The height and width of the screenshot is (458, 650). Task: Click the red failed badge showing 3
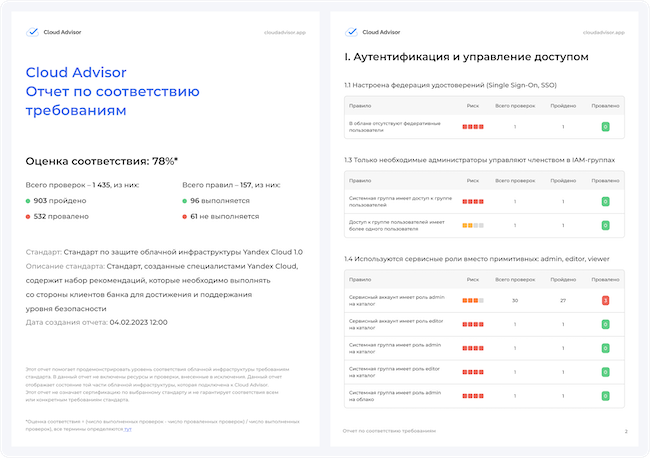[x=605, y=300]
